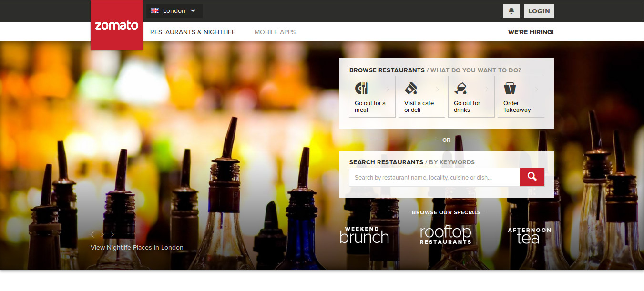The height and width of the screenshot is (291, 644).
Task: Click the cocktail glass drinks icon
Action: pyautogui.click(x=460, y=89)
